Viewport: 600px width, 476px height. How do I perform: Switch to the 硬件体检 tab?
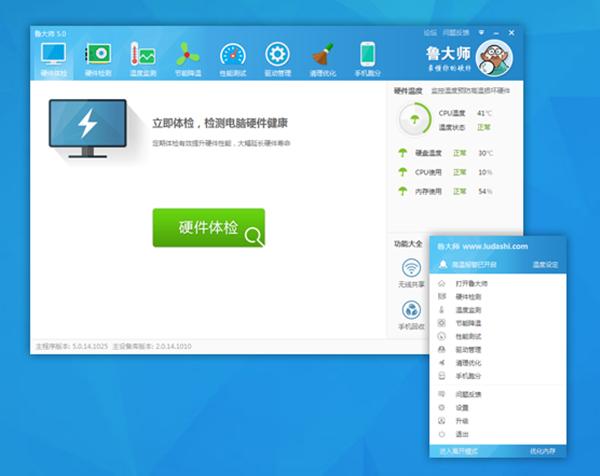point(53,59)
